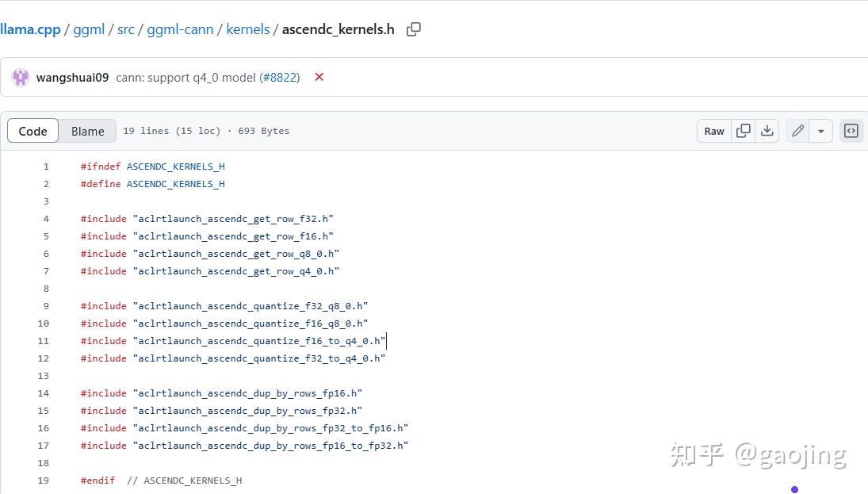868x494 pixels.
Task: Open the Raw file view
Action: click(x=714, y=131)
